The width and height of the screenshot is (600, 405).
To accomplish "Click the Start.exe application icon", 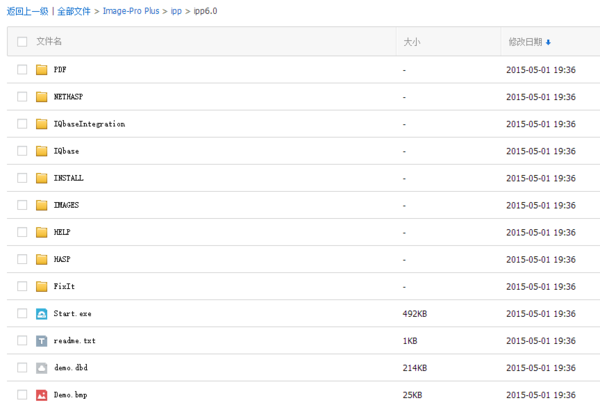I will [x=42, y=313].
